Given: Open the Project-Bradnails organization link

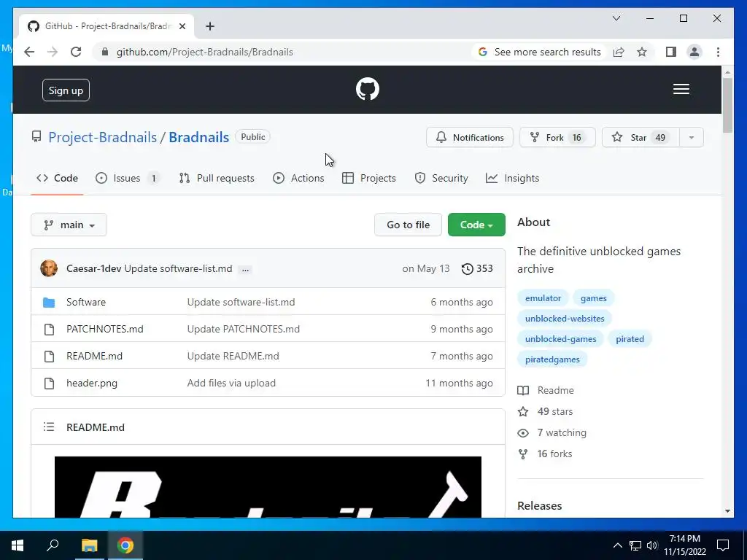Looking at the screenshot, I should 102,137.
